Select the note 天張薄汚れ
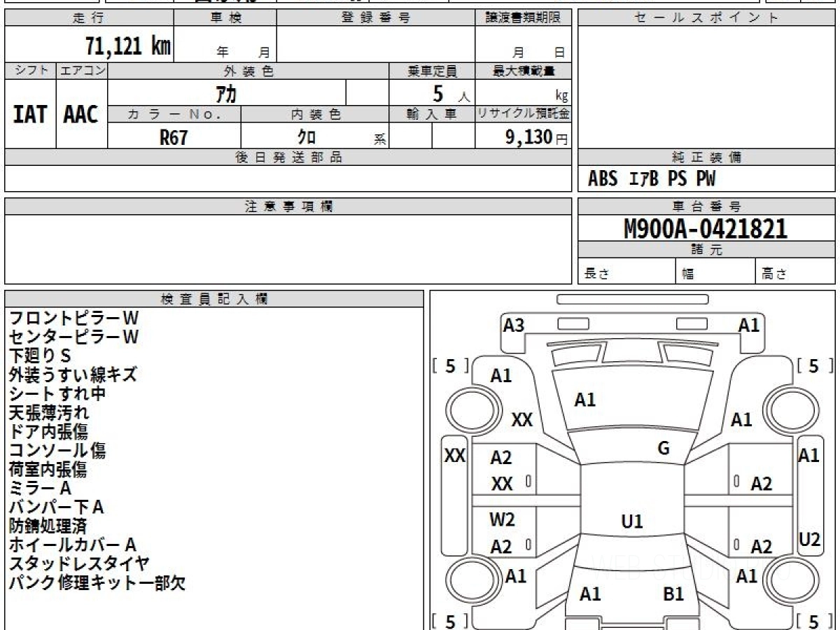Viewport: 840px width, 630px height. coord(48,412)
